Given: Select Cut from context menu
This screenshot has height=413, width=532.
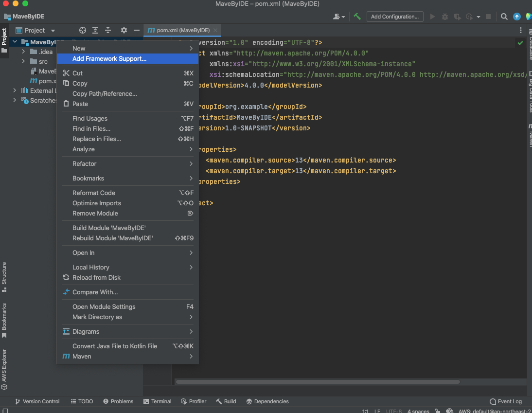Looking at the screenshot, I should pyautogui.click(x=127, y=73).
